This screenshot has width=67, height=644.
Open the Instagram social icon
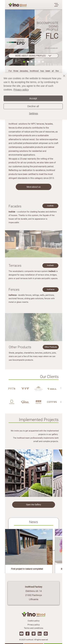[x=34, y=633]
